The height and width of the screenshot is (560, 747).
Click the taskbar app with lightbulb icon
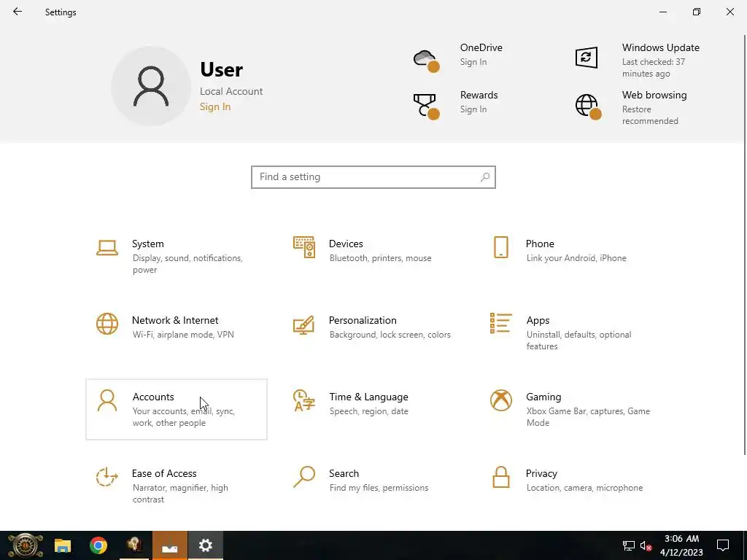134,545
